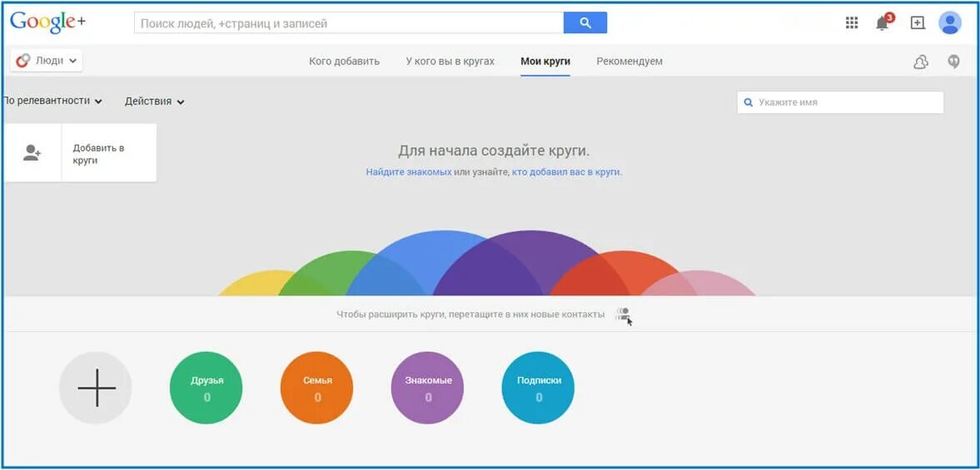Open the Действия dropdown
This screenshot has height=470, width=980.
click(154, 101)
